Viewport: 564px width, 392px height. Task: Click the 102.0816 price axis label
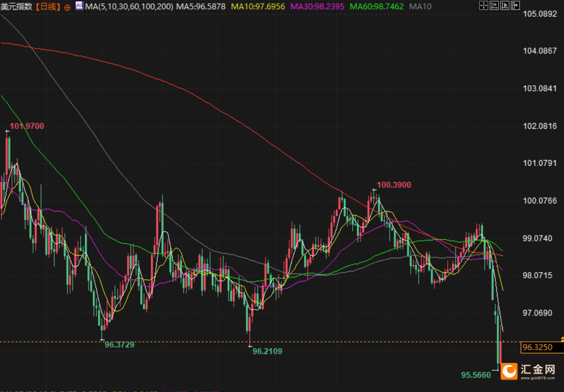coord(540,126)
